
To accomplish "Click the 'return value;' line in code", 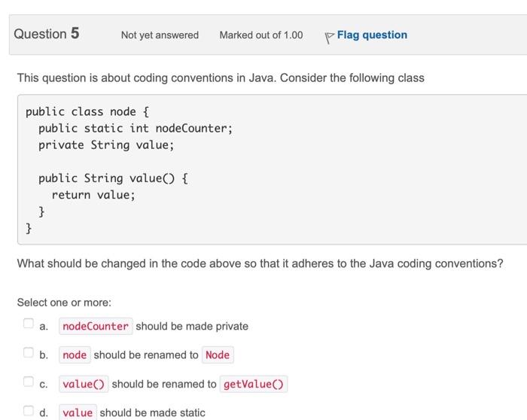I will pyautogui.click(x=93, y=195).
